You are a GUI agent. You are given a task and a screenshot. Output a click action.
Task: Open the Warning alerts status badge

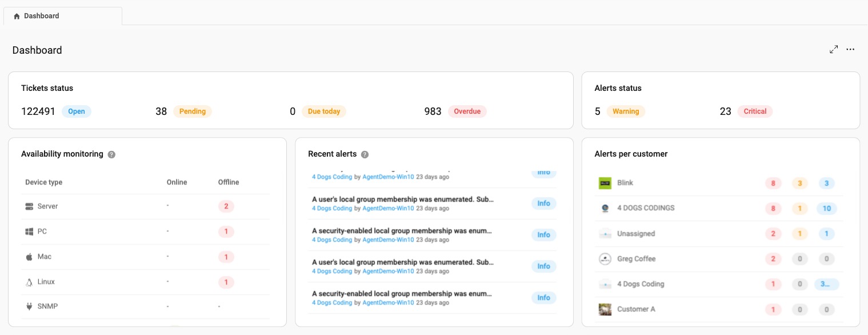pyautogui.click(x=626, y=111)
